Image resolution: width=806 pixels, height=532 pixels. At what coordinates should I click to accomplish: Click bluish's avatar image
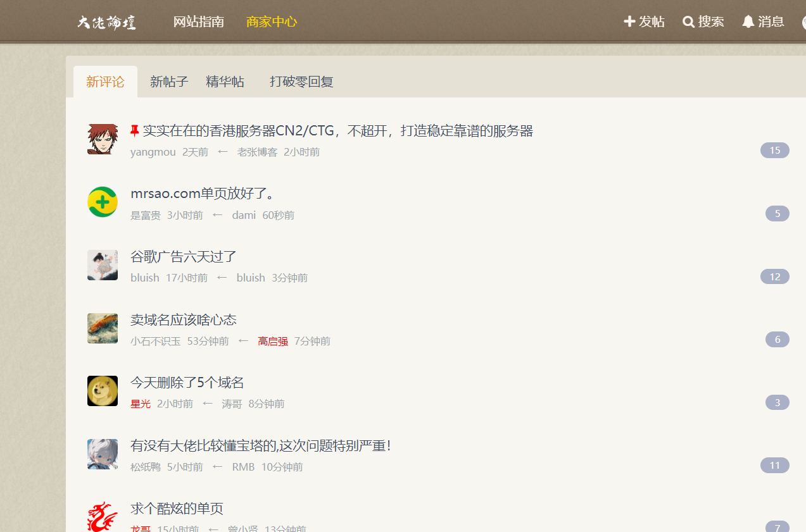tap(103, 265)
